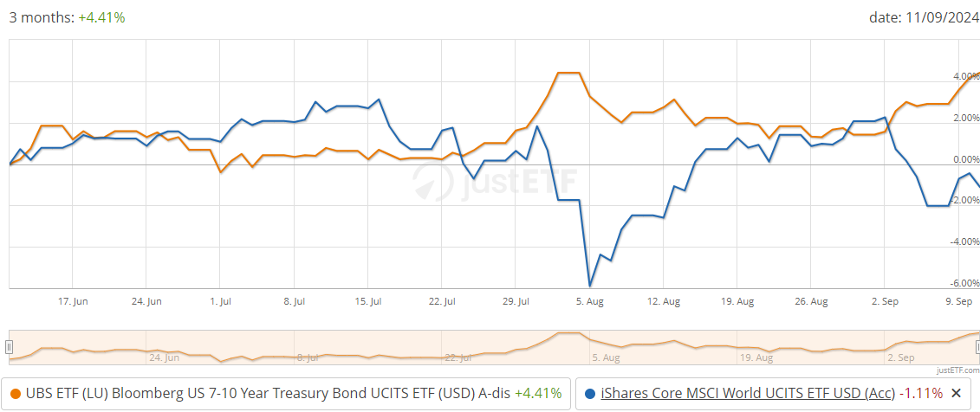Open the justETF.com credit link
This screenshot has height=412, width=980.
click(958, 370)
